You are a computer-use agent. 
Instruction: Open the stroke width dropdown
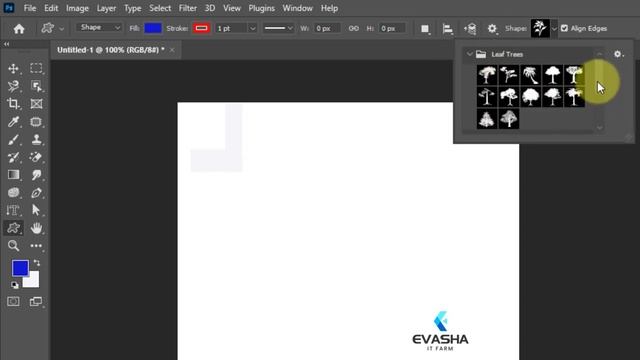(x=252, y=28)
